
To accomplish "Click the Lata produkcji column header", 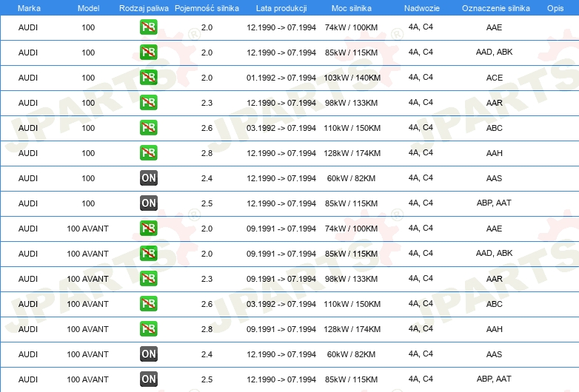I will [281, 8].
